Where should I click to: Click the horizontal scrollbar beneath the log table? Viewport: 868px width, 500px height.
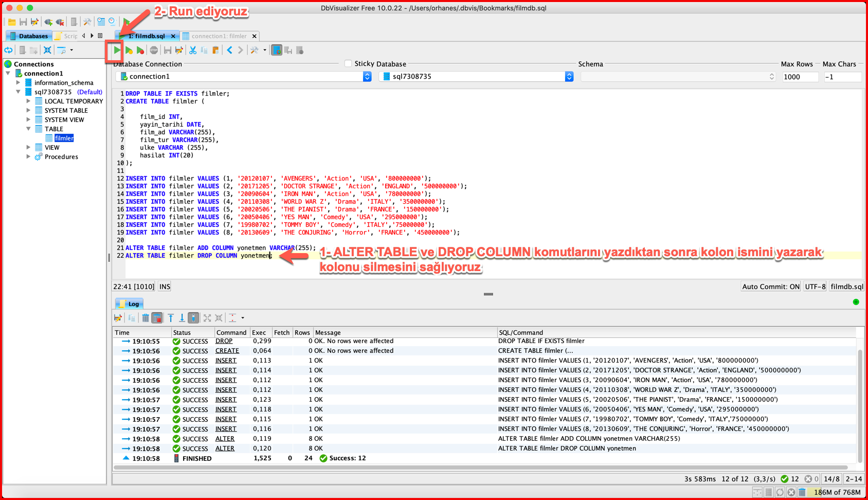pos(481,468)
